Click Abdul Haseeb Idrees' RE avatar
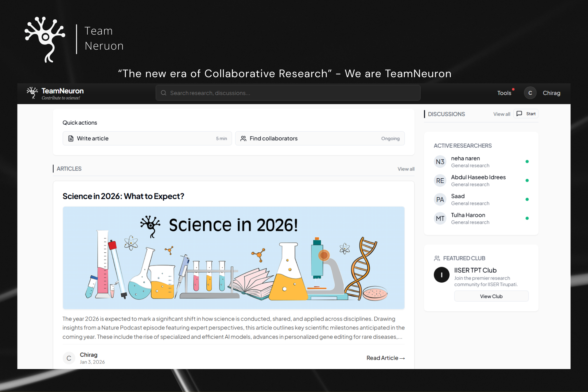This screenshot has width=588, height=392. point(440,181)
